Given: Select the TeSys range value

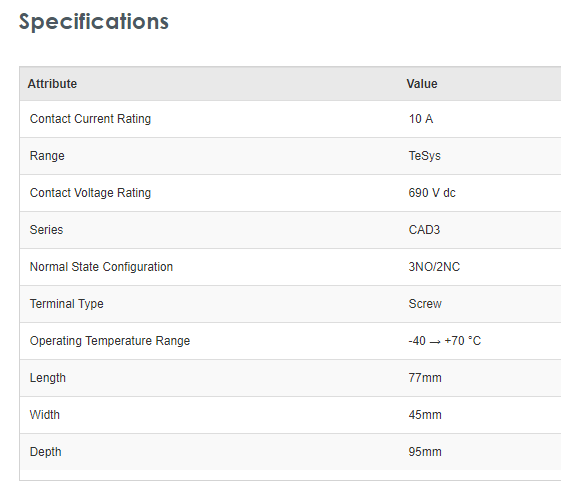Looking at the screenshot, I should (x=425, y=156).
